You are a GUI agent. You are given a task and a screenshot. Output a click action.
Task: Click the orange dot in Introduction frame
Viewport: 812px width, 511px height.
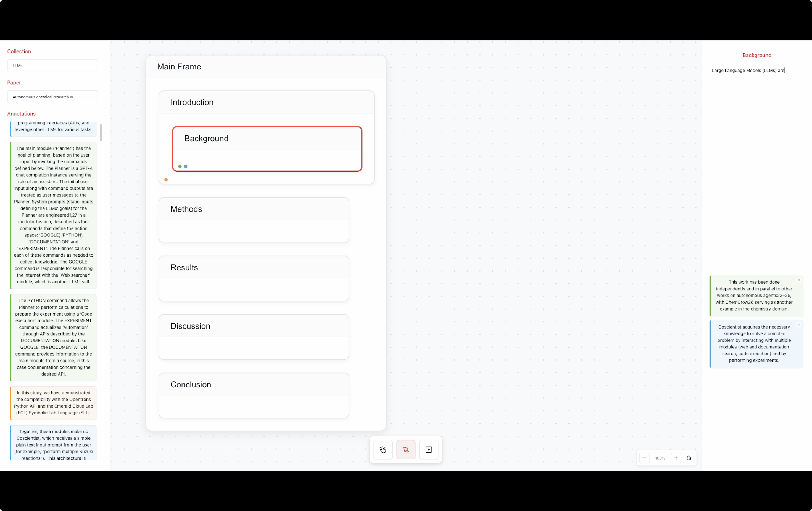tap(166, 180)
